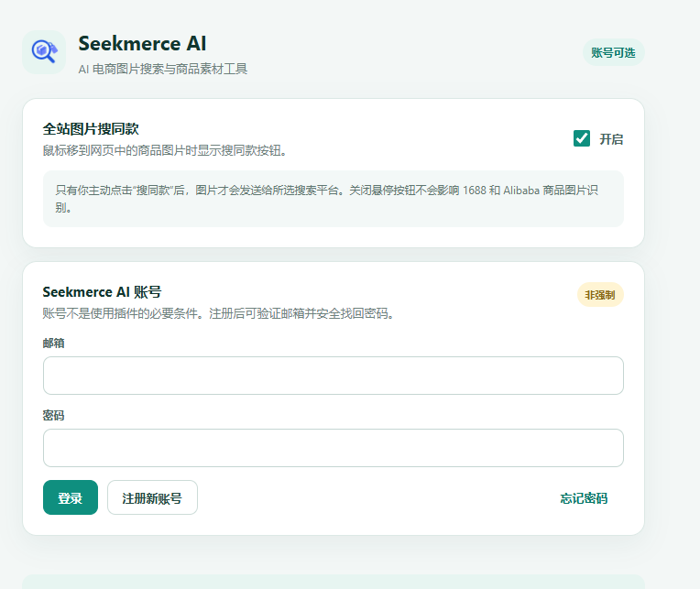Open the 忘记密码 forgot password link
This screenshot has width=700, height=589.
584,498
